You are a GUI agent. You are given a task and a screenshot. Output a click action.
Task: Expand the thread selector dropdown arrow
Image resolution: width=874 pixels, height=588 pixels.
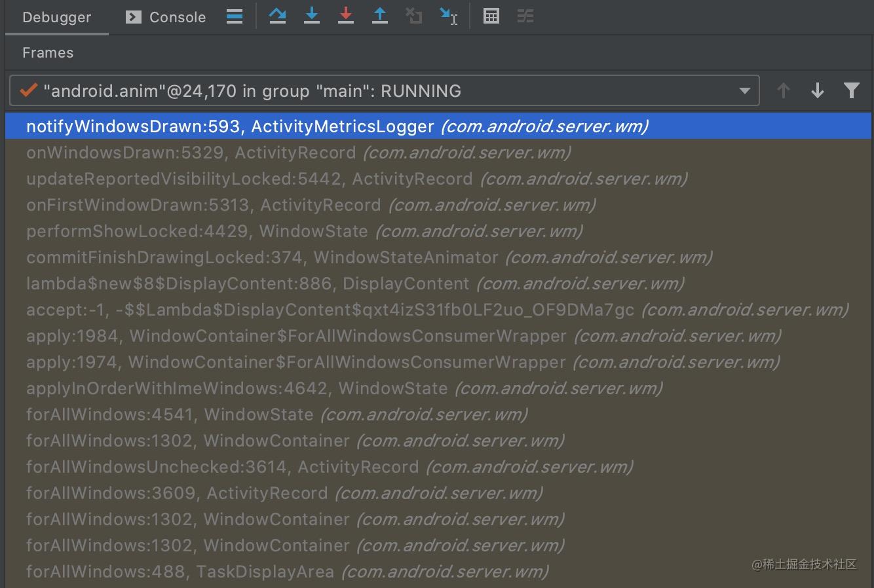pos(744,91)
